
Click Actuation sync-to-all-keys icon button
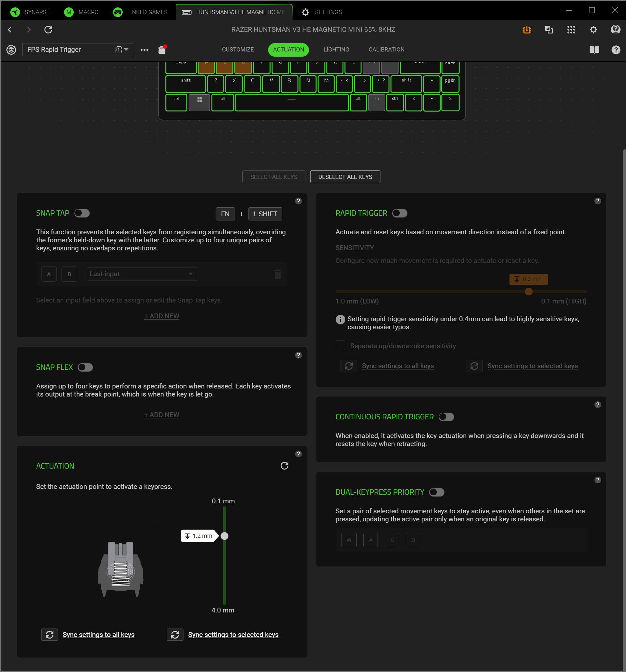click(x=50, y=635)
